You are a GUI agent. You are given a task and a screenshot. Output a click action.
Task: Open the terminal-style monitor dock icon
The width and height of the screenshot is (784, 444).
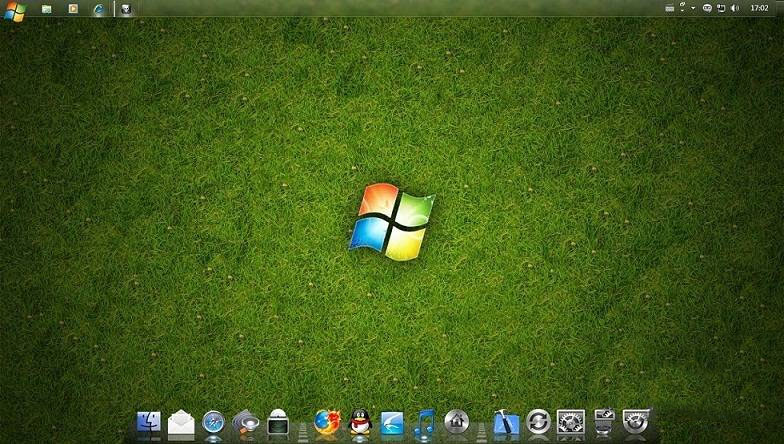[x=278, y=422]
